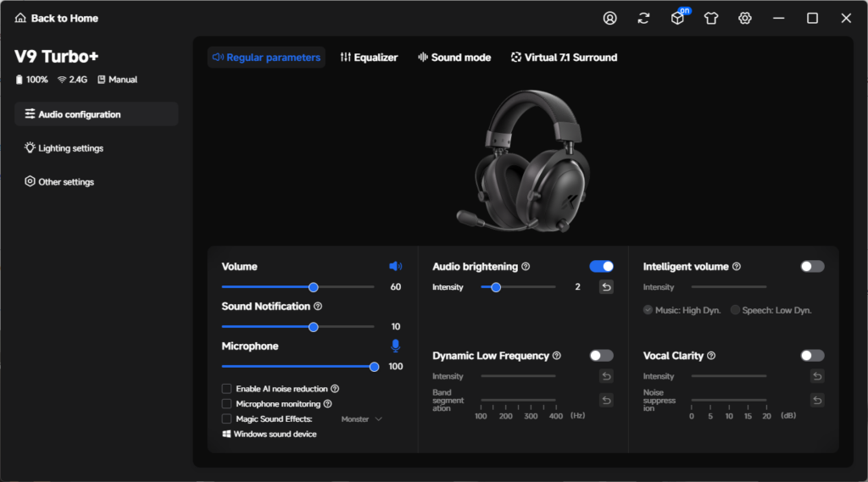
Task: Open the shirt skin icon
Action: 711,19
